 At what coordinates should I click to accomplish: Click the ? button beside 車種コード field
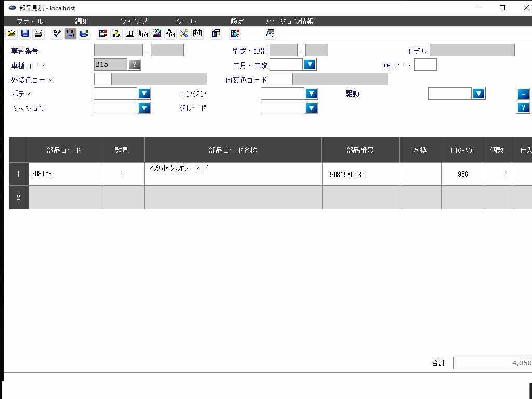tap(134, 64)
